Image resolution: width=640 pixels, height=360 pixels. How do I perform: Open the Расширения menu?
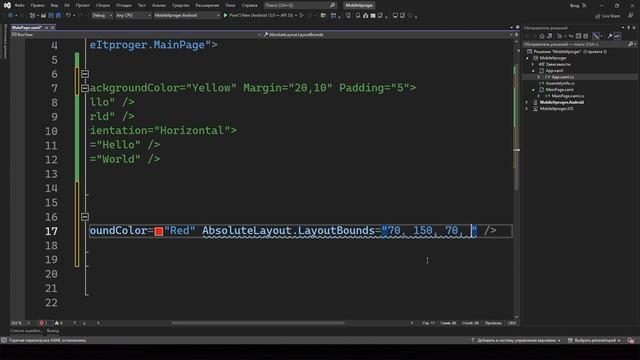(207, 5)
